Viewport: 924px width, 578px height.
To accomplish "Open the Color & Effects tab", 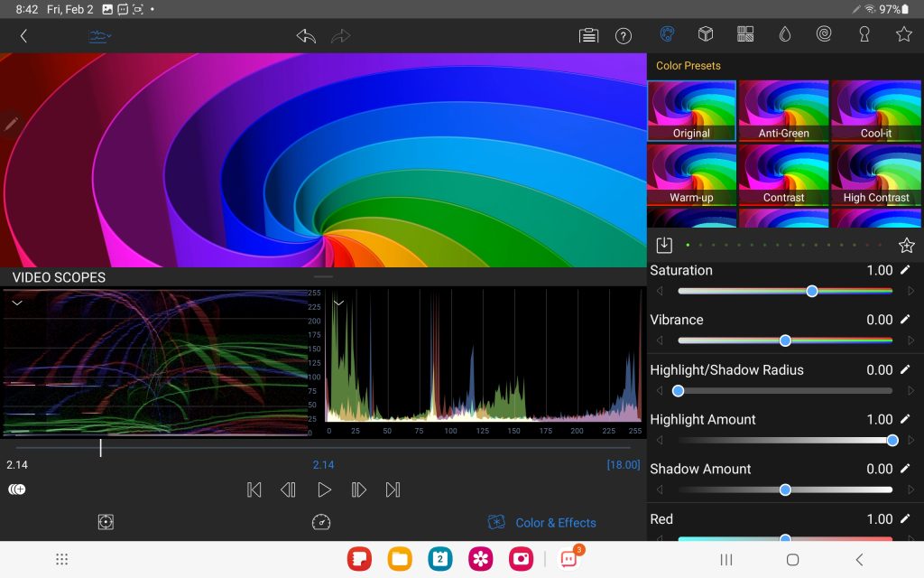I will pyautogui.click(x=542, y=522).
